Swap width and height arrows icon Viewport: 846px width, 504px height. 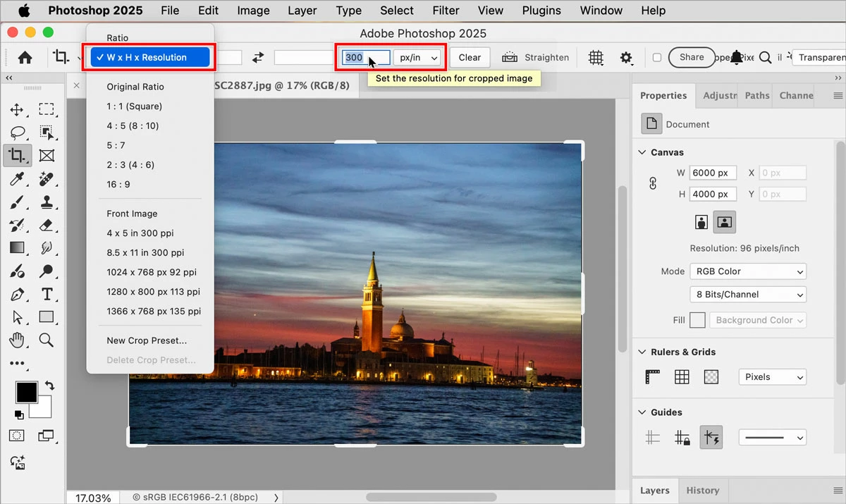258,58
